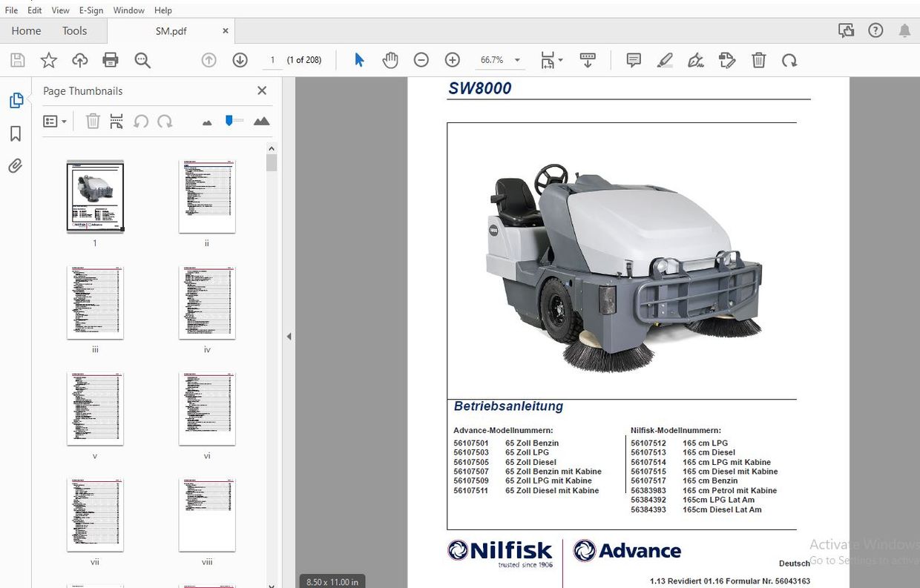Open the E-Sign menu
920x588 pixels.
[91, 10]
